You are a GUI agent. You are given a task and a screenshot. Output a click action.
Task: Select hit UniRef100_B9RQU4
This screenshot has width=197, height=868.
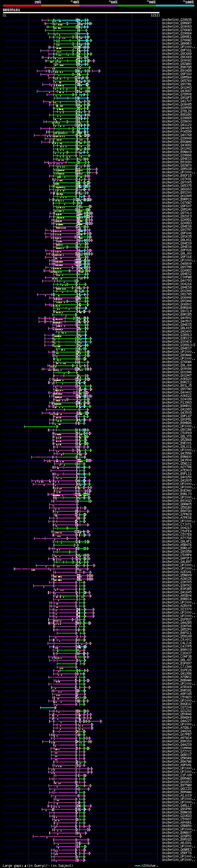177,308
